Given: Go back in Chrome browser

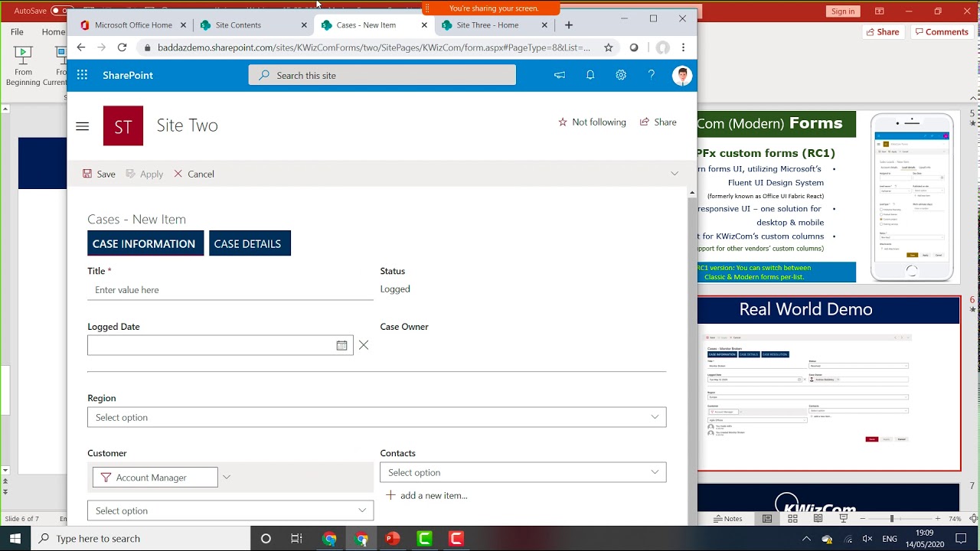Looking at the screenshot, I should click(81, 47).
